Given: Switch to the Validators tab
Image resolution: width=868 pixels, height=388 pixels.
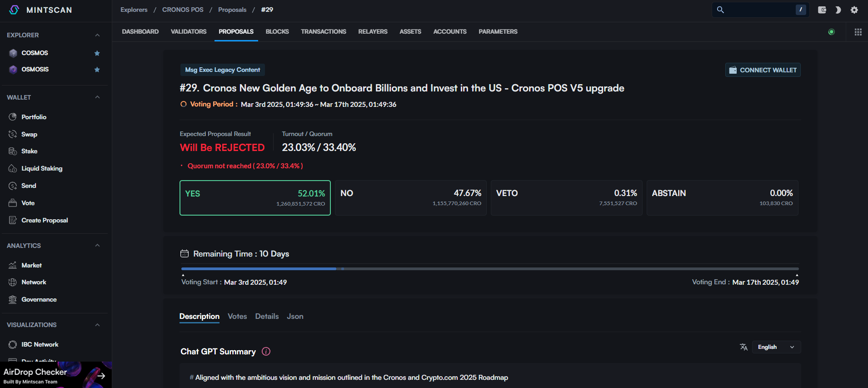Looking at the screenshot, I should point(189,32).
